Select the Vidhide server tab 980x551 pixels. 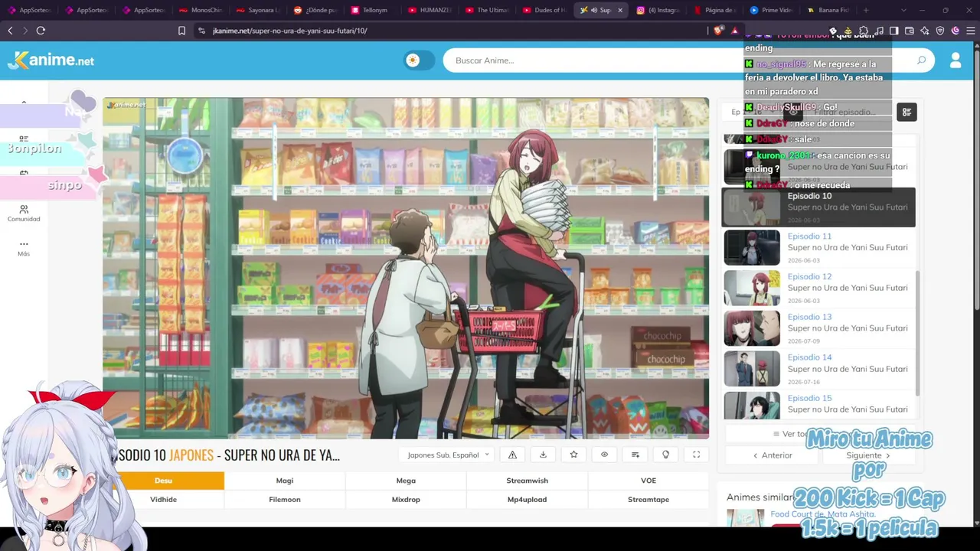tap(163, 500)
